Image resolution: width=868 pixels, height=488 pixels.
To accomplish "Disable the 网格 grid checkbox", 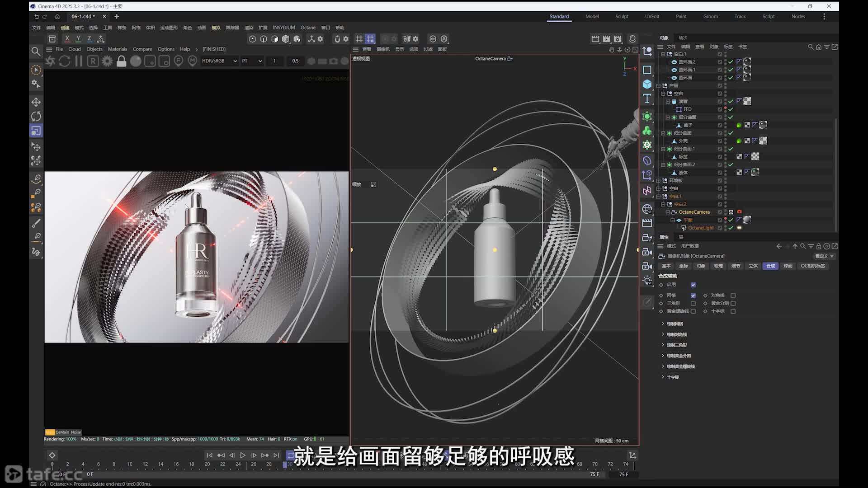I will coord(693,296).
